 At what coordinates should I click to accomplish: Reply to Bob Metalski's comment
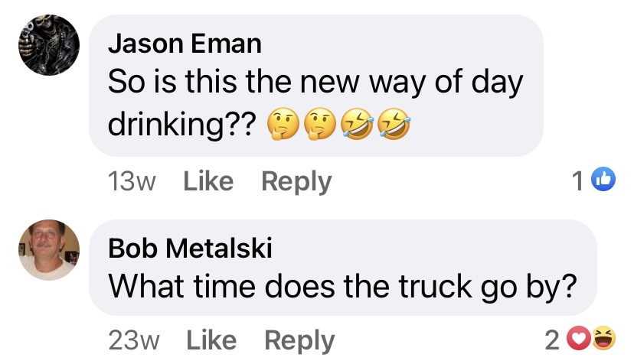point(299,341)
